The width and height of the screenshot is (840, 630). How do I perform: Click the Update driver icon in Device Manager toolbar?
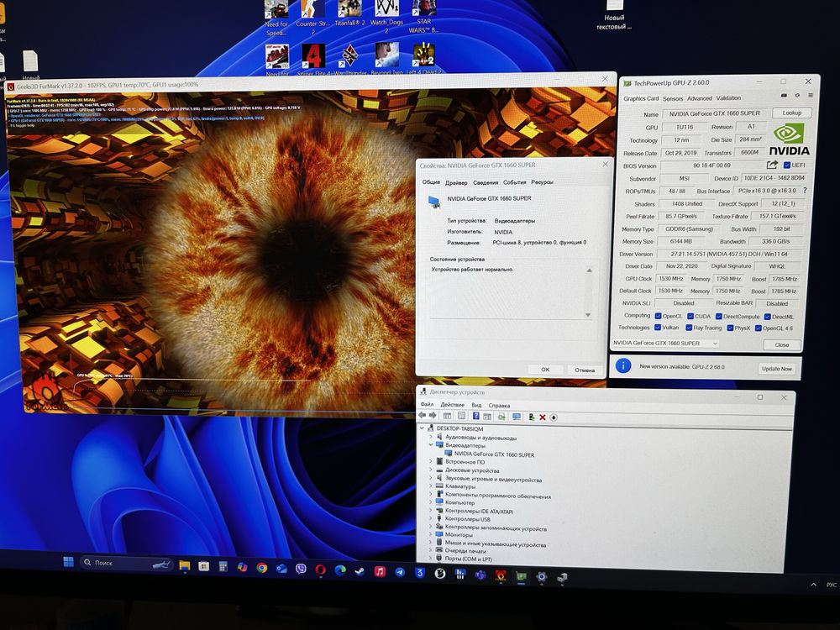coord(531,417)
